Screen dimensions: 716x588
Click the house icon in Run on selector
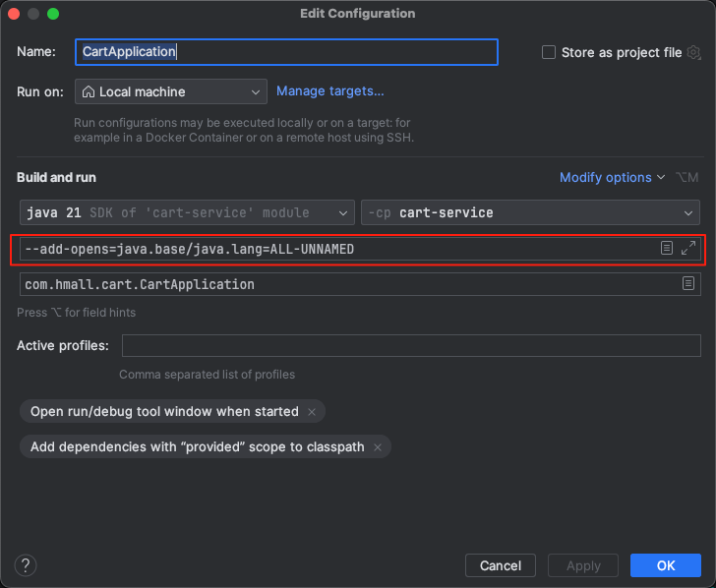[89, 91]
